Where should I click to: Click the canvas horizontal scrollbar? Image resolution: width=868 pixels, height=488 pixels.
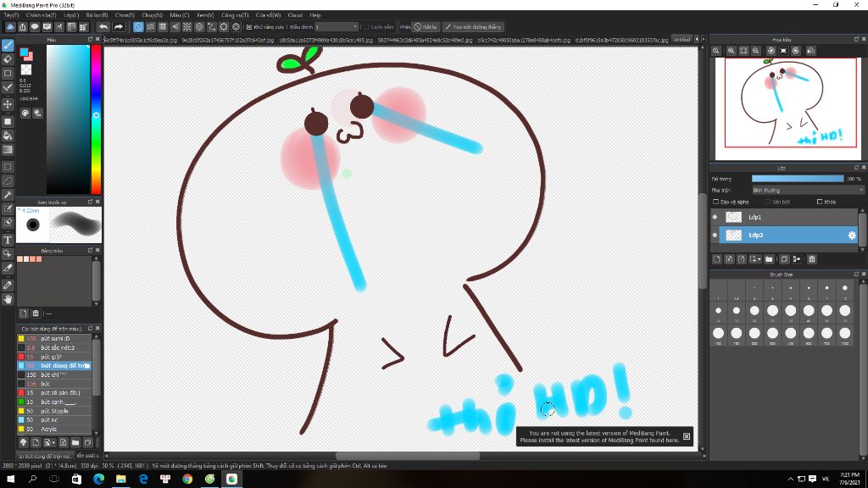tap(408, 456)
